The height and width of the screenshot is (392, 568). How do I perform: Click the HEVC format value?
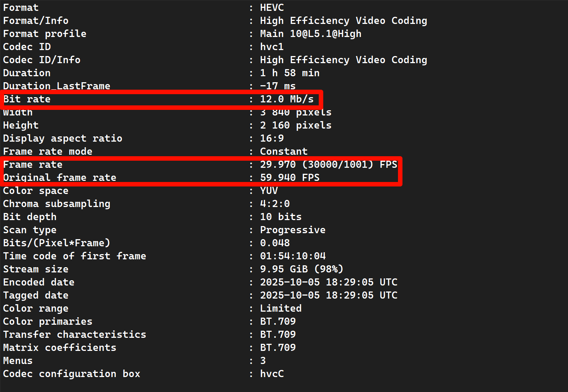point(272,7)
